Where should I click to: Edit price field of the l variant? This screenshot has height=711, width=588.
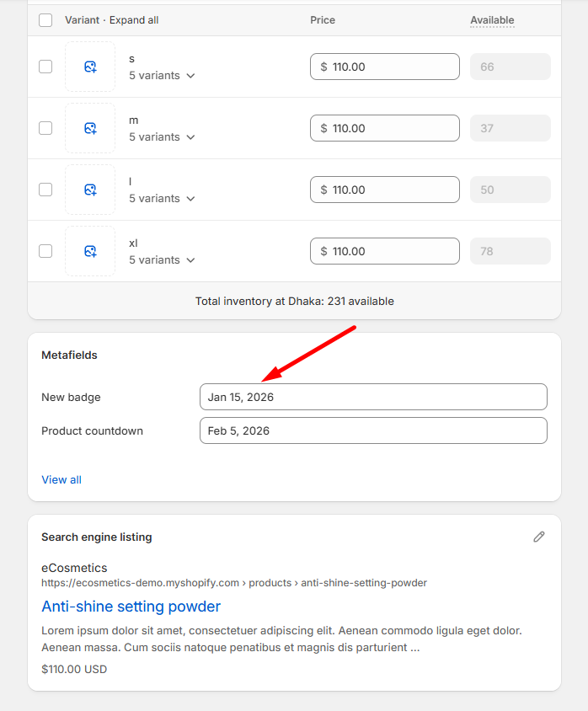coord(384,190)
